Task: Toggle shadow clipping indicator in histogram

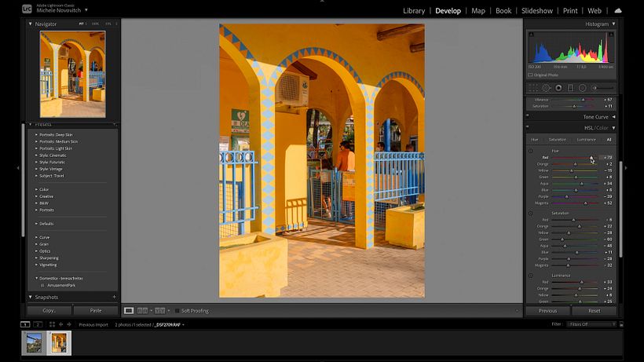Action: 531,34
